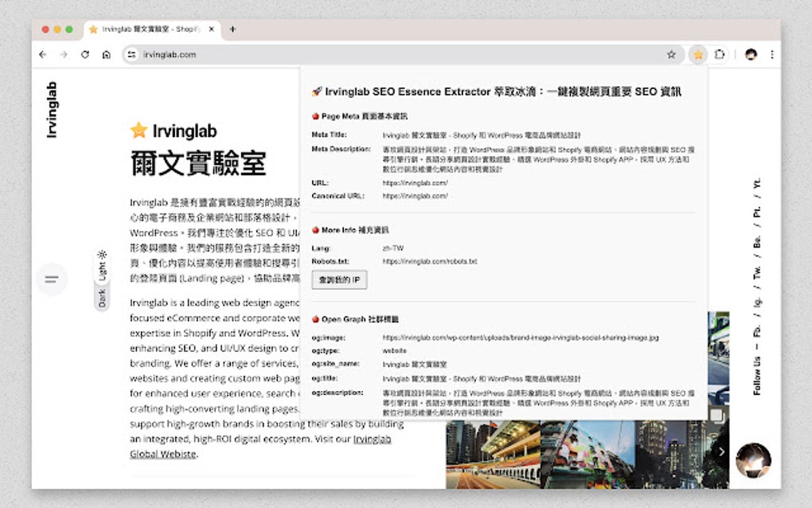
Task: Click the Chrome profile avatar
Action: point(752,54)
